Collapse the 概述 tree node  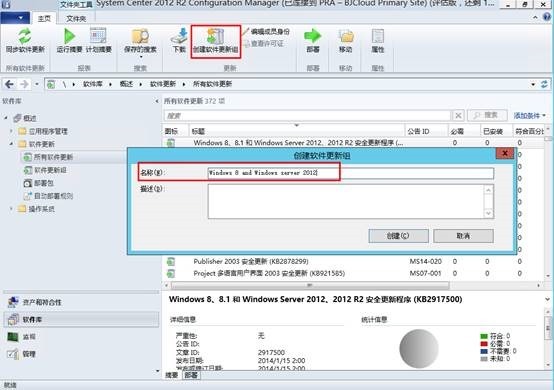6,118
